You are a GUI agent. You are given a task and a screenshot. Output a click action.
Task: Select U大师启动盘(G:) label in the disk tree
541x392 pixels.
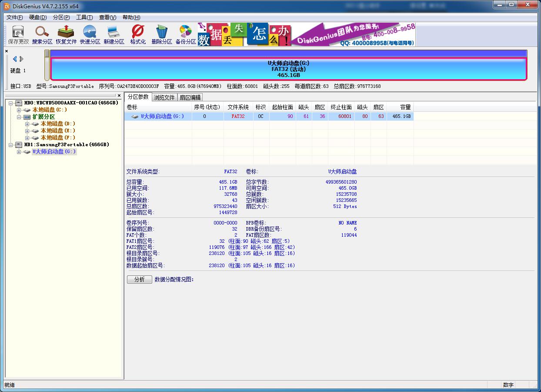pyautogui.click(x=54, y=152)
